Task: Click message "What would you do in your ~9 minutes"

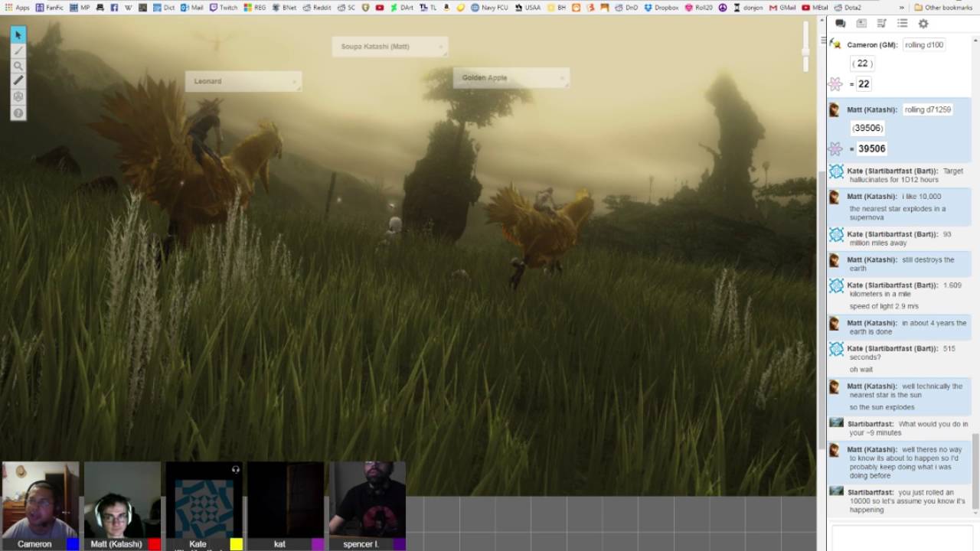Action: (908, 429)
